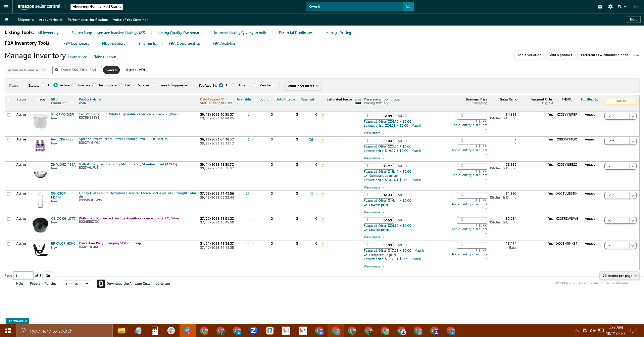The width and height of the screenshot is (644, 337).
Task: Expand View more for the Ice Bucket row
Action: [374, 133]
